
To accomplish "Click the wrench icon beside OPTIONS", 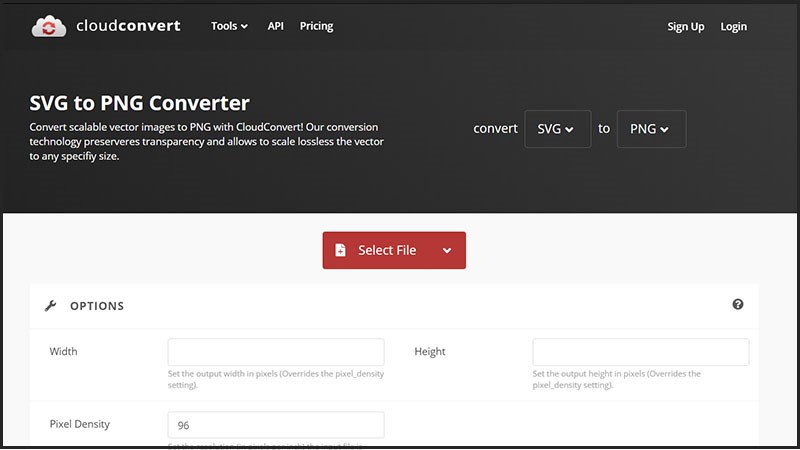I will 50,306.
